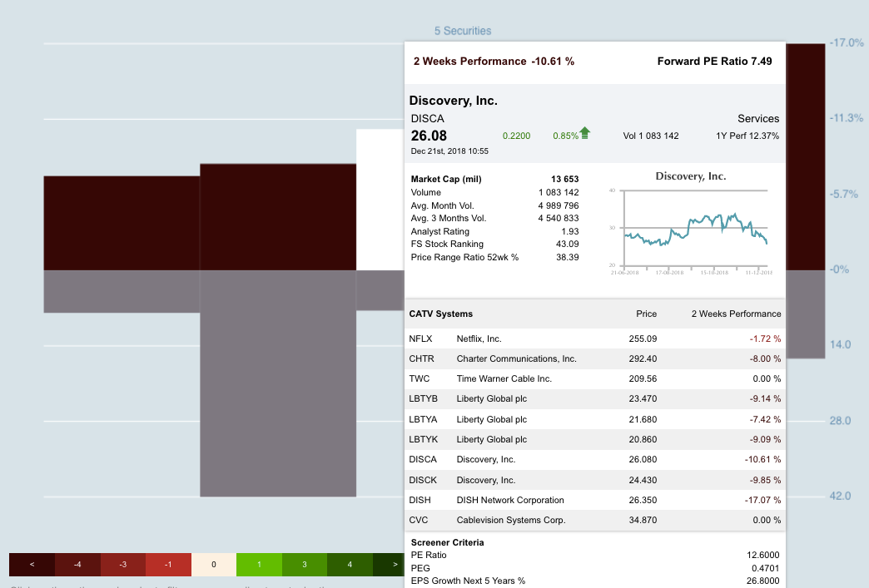Select the 1 light green legend swatch
Screen dimensions: 869x588
(259, 565)
